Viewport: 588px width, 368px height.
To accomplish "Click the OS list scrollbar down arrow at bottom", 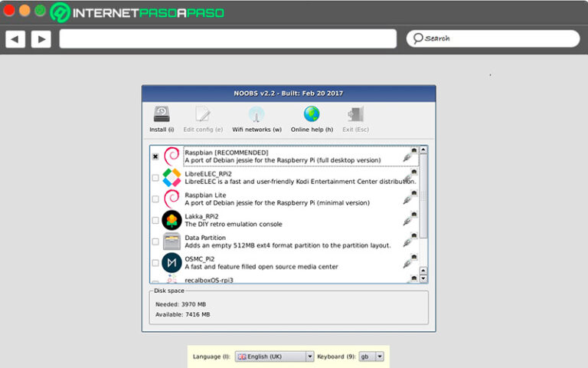I will click(423, 278).
